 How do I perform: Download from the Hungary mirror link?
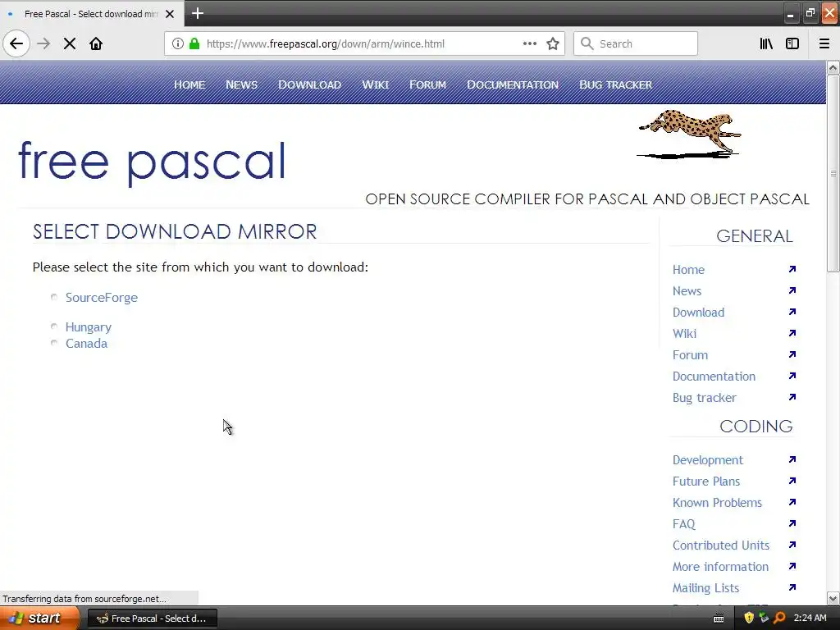89,327
